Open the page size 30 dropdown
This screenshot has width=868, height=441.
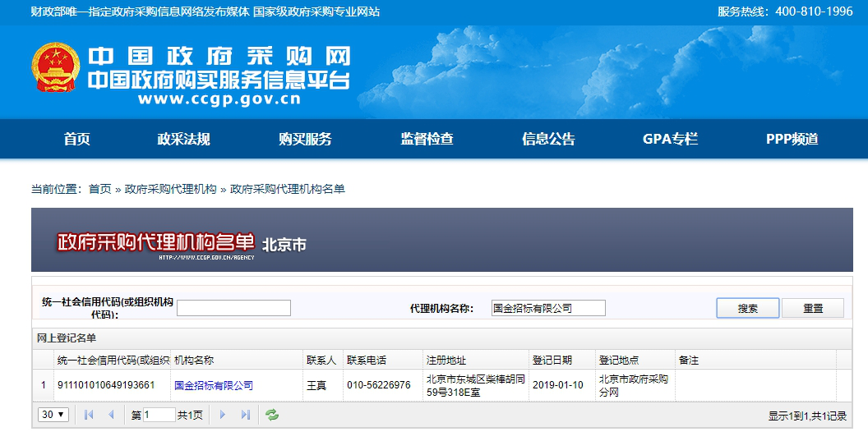tap(53, 415)
